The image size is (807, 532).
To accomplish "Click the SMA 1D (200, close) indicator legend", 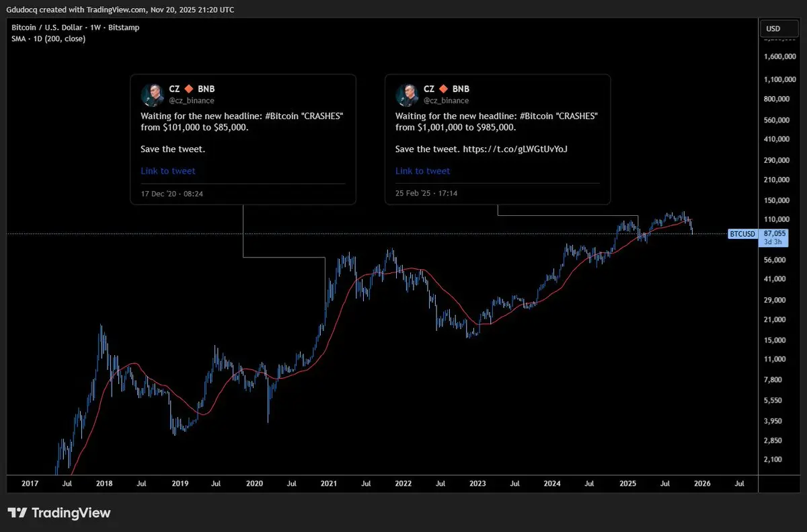I will [48, 38].
